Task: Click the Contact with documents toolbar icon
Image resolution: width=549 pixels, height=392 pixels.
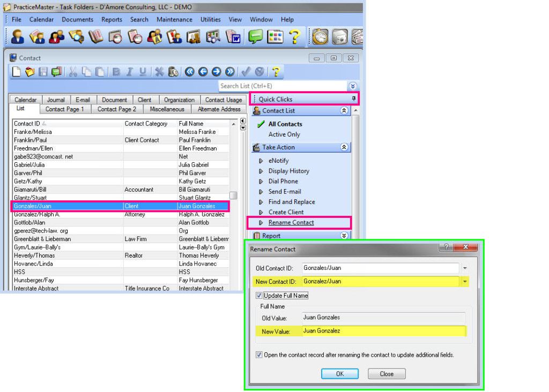Action: 38,36
